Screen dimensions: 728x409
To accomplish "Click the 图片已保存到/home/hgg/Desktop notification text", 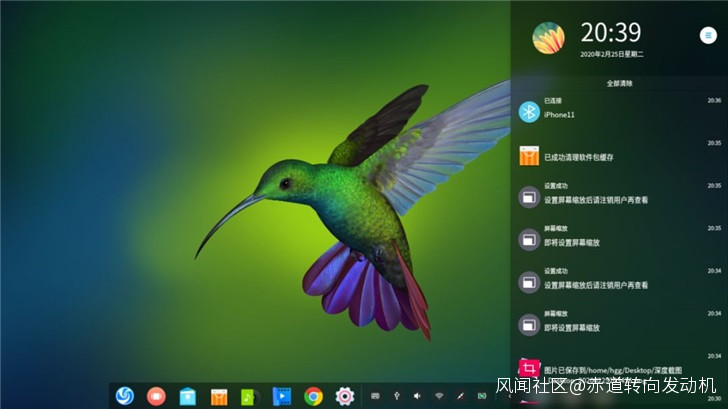I will click(x=613, y=370).
